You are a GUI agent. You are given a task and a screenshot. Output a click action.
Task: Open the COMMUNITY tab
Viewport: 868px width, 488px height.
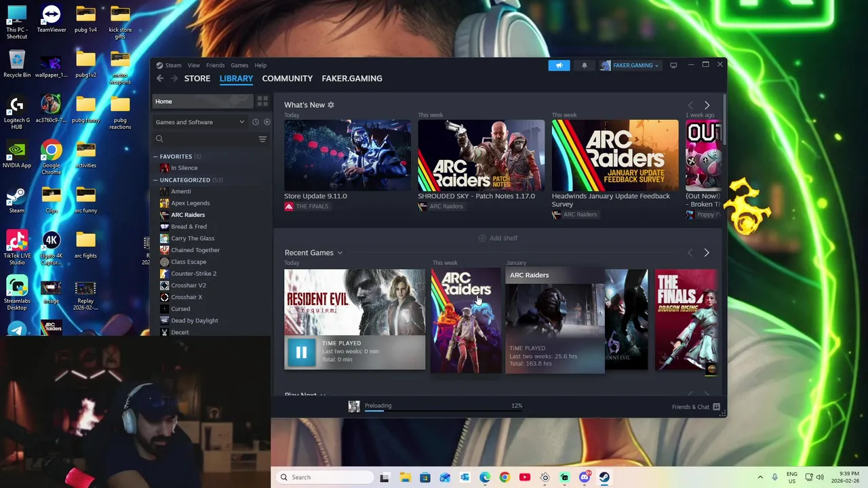coord(288,79)
